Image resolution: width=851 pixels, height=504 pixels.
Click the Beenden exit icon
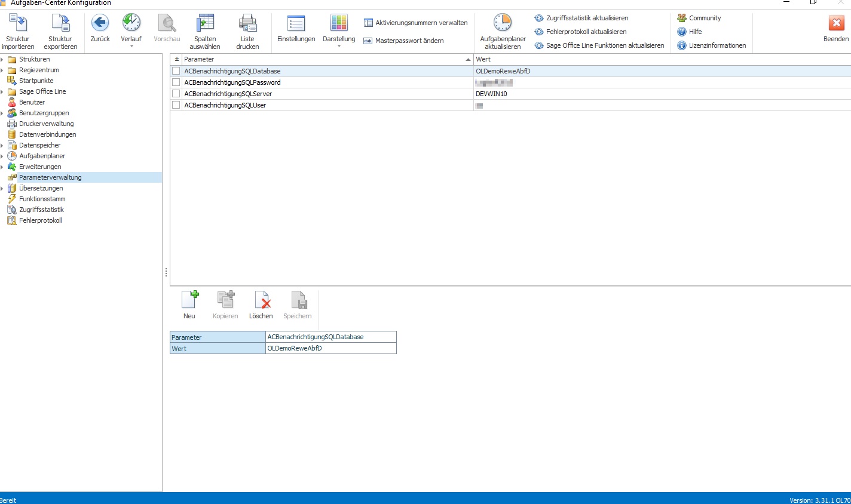[x=836, y=23]
